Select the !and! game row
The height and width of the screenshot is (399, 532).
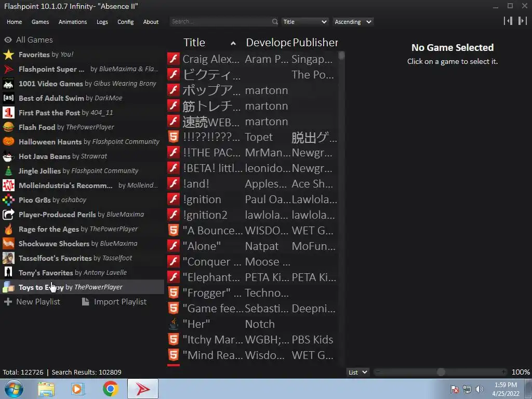[x=252, y=183]
